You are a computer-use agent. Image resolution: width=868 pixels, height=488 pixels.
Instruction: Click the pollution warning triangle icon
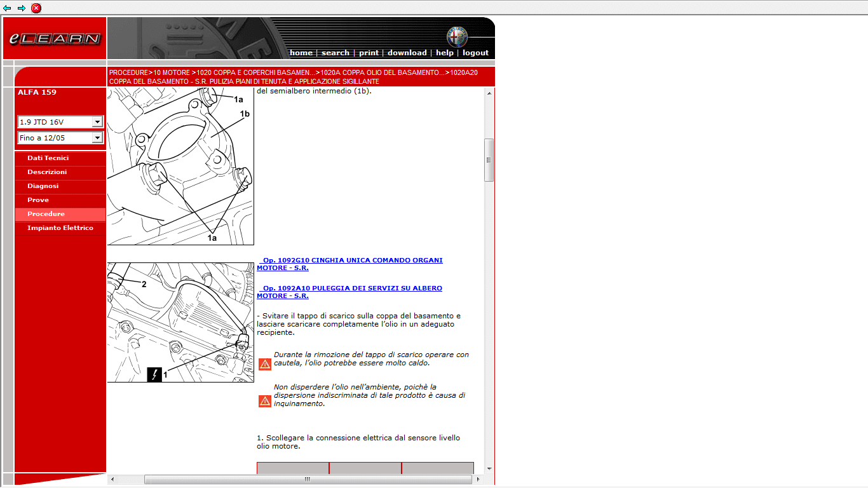pos(264,401)
